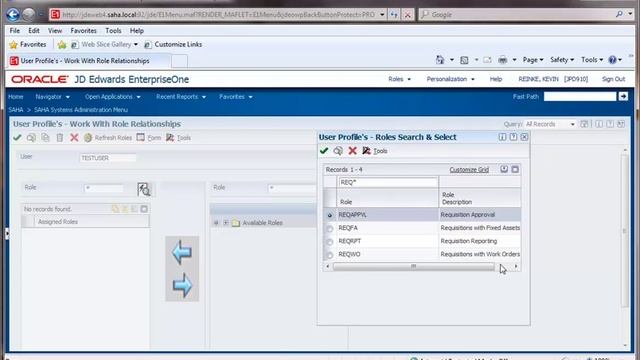Click the browser Back arrow button
Viewport: 640px width, 360px height.
click(13, 14)
